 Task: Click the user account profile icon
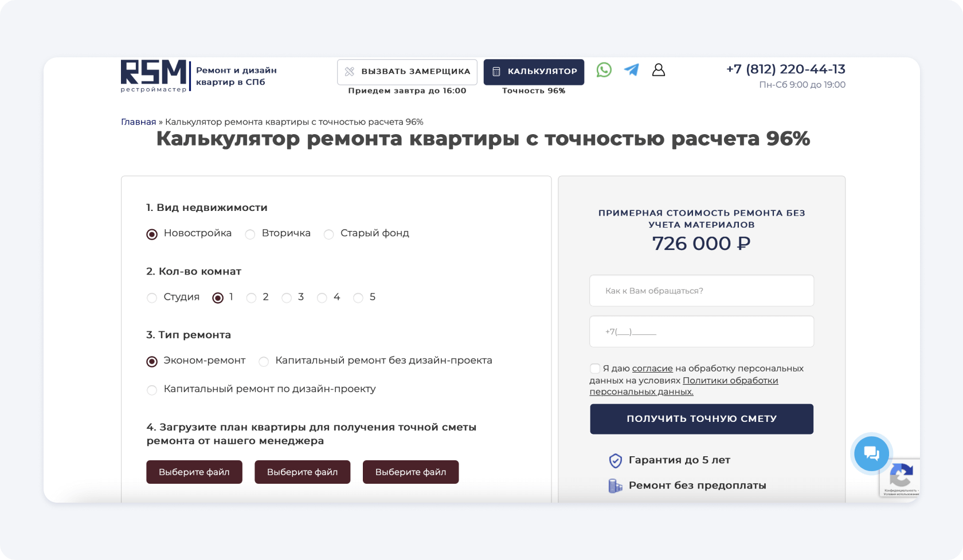click(659, 70)
